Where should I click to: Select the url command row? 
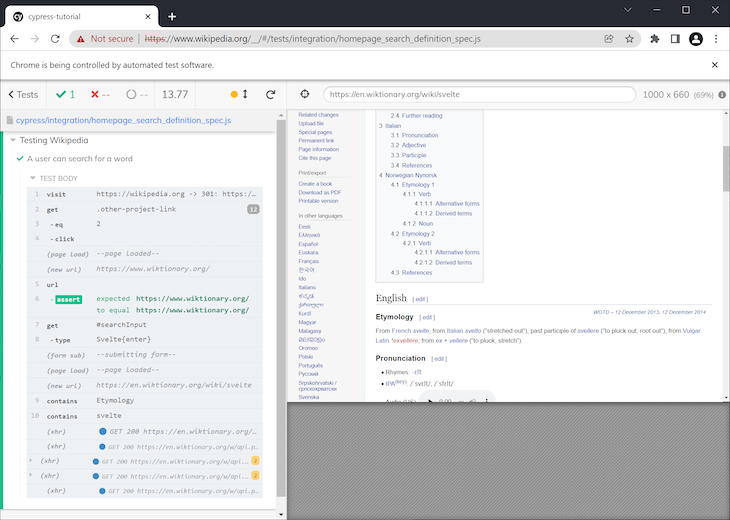[144, 284]
